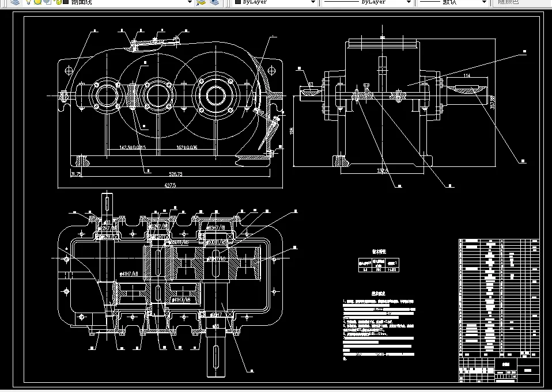Viewport: 552px width, 392px height.
Task: Click the technical characteristics table
Action: tap(379, 265)
